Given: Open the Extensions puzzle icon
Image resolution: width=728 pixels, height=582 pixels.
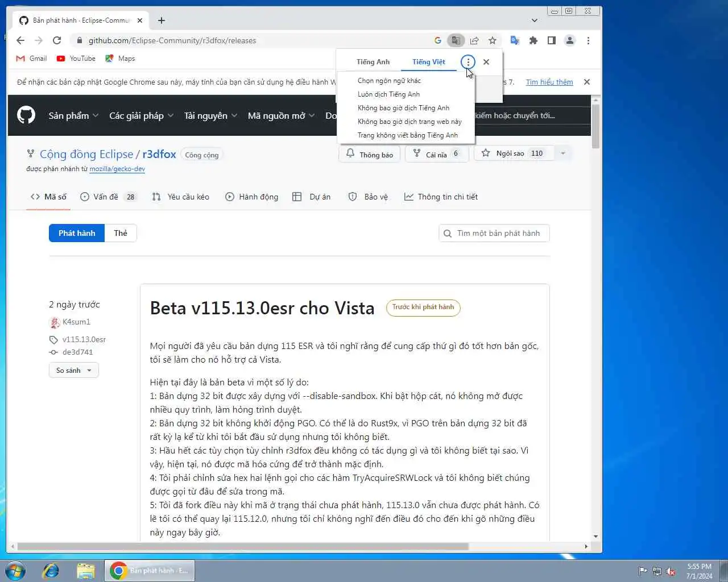Looking at the screenshot, I should (533, 40).
